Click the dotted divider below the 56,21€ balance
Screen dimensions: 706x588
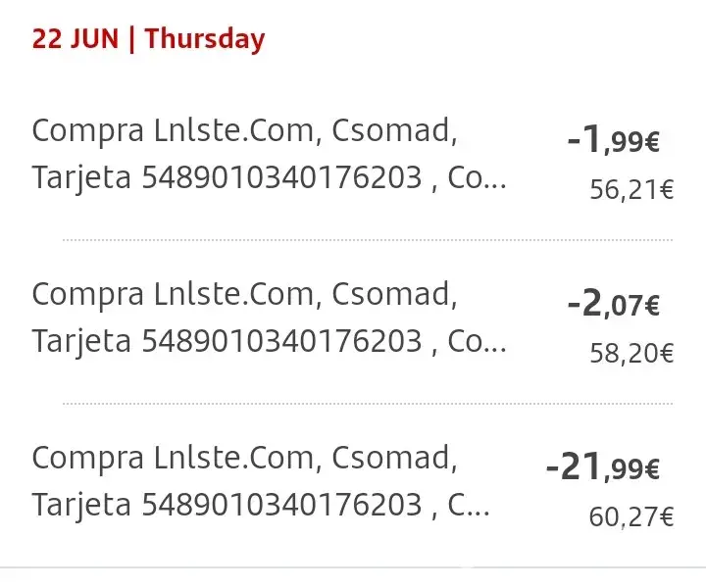(x=367, y=239)
